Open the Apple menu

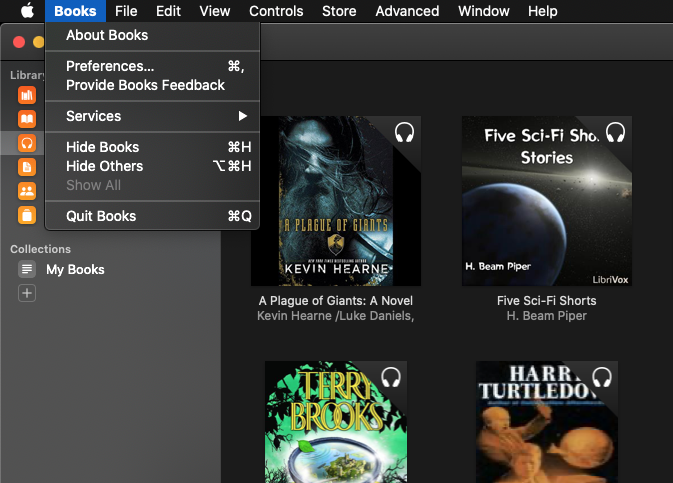tap(27, 11)
